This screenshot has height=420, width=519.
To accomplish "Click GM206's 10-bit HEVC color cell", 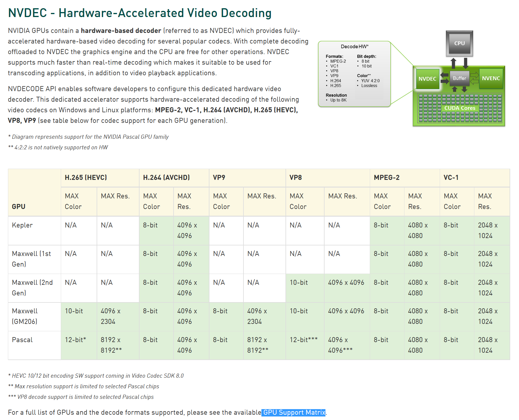I will point(79,317).
